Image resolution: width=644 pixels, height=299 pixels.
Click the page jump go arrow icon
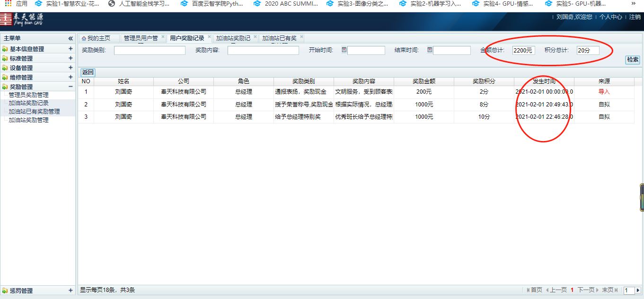pyautogui.click(x=638, y=290)
